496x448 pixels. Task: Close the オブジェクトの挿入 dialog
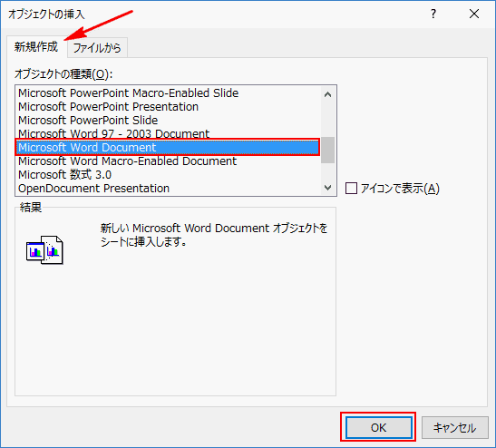tap(474, 14)
